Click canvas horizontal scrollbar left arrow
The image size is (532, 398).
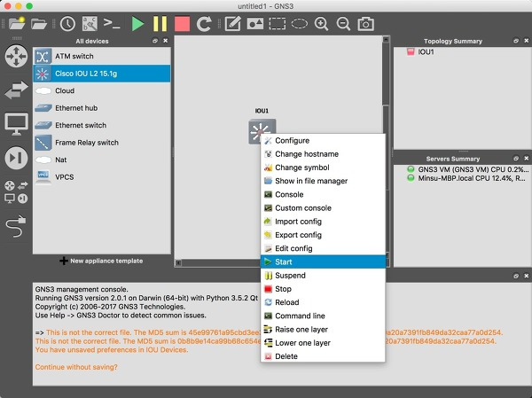point(178,262)
